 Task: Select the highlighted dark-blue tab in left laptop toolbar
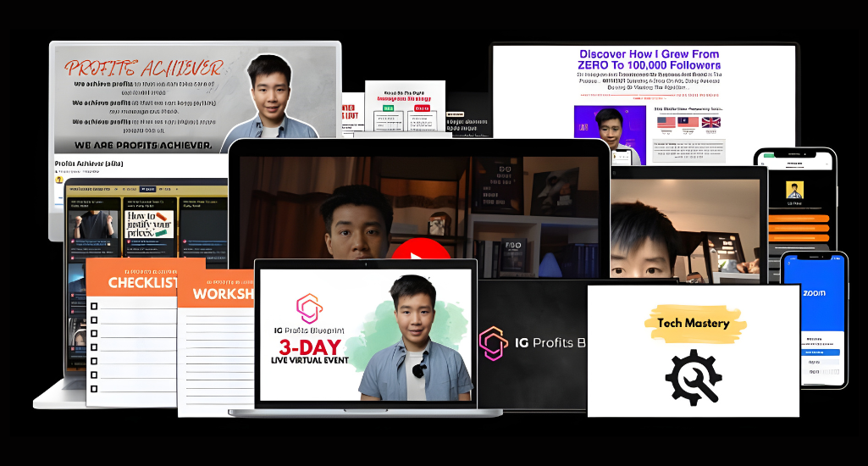click(147, 190)
